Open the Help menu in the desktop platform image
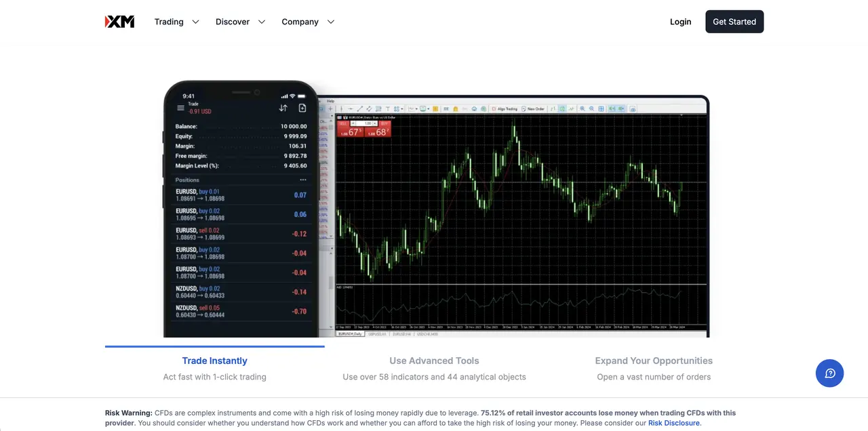868x431 pixels. coord(330,101)
